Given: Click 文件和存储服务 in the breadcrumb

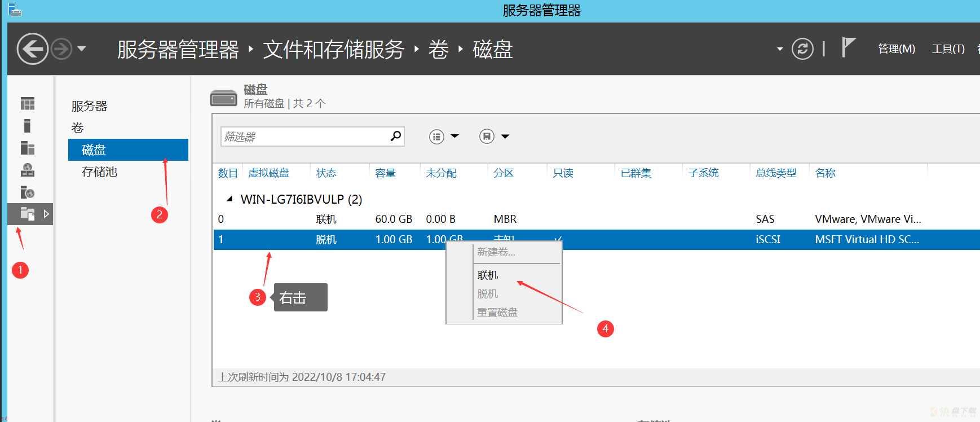Looking at the screenshot, I should pos(334,50).
